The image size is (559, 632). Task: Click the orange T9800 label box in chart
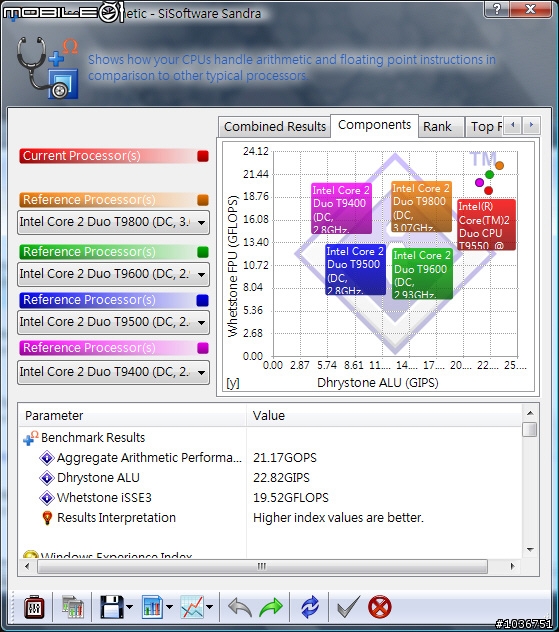[x=421, y=206]
